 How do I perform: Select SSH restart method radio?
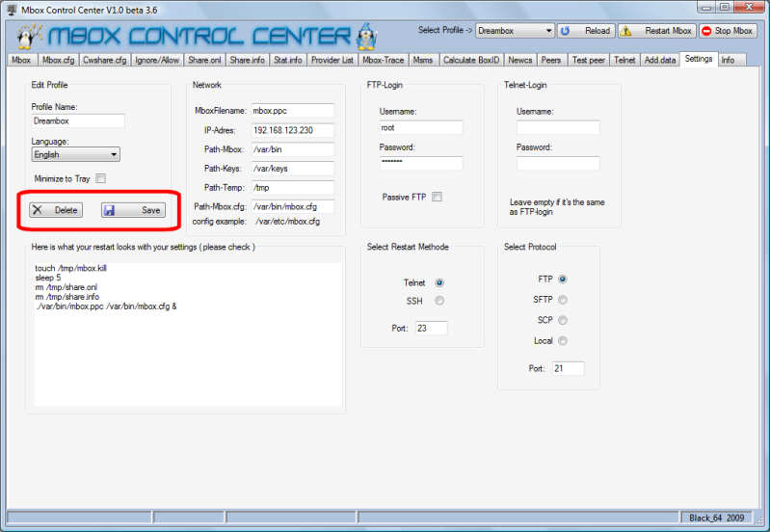[439, 301]
